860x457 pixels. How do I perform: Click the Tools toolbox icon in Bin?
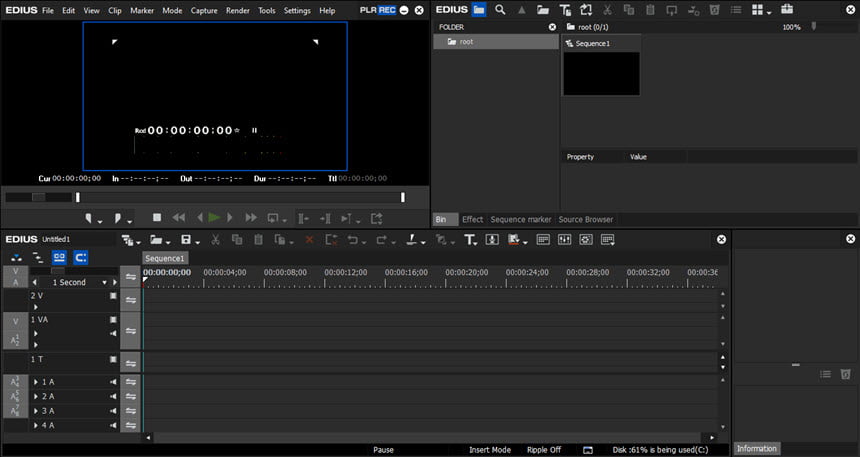(787, 9)
